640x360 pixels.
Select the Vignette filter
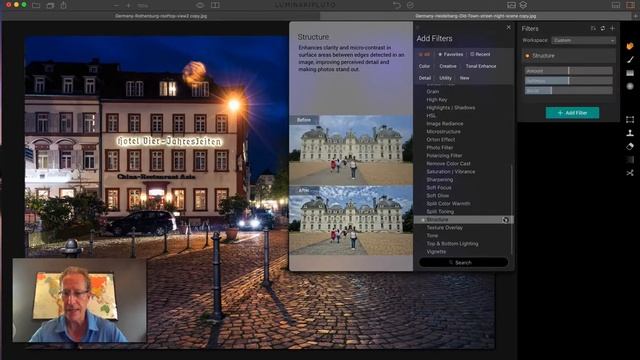click(x=436, y=252)
